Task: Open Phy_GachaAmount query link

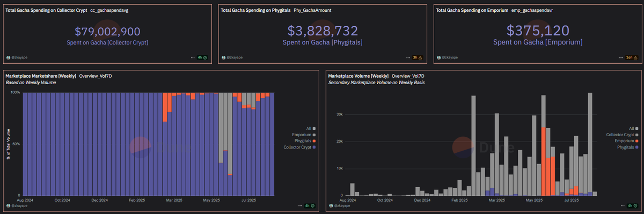Action: [x=313, y=10]
